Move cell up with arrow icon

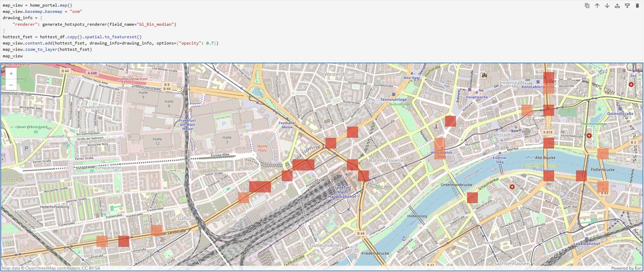click(x=597, y=5)
